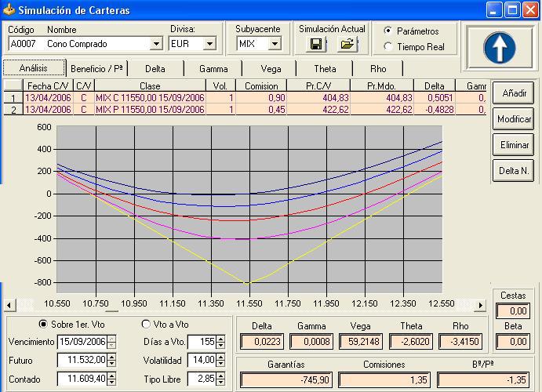Image resolution: width=542 pixels, height=392 pixels.
Task: Click the Delta cell value -0,4828
Action: [435, 110]
